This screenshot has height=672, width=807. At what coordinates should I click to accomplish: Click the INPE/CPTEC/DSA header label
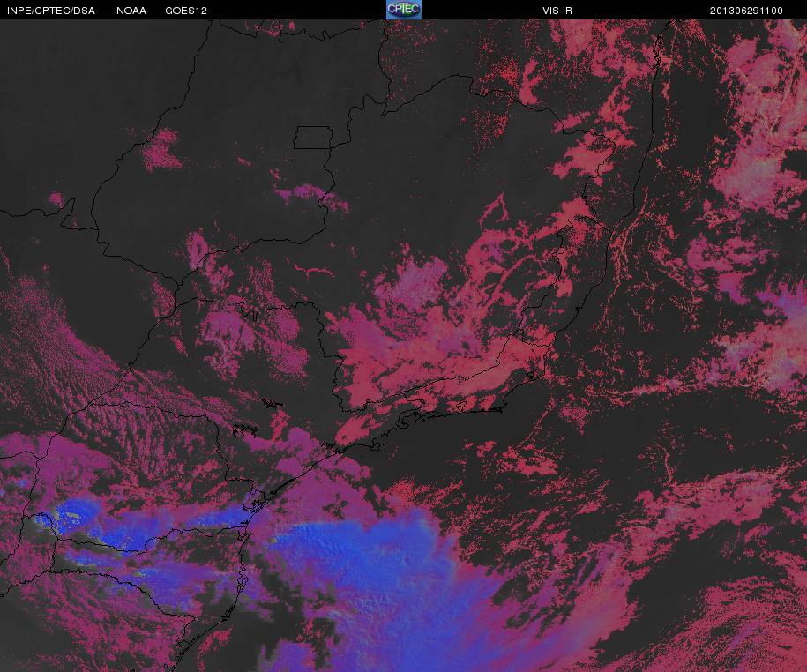pyautogui.click(x=51, y=11)
